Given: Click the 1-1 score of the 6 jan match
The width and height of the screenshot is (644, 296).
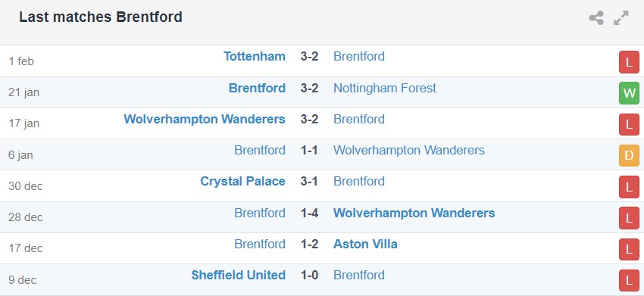Looking at the screenshot, I should pos(309,150).
